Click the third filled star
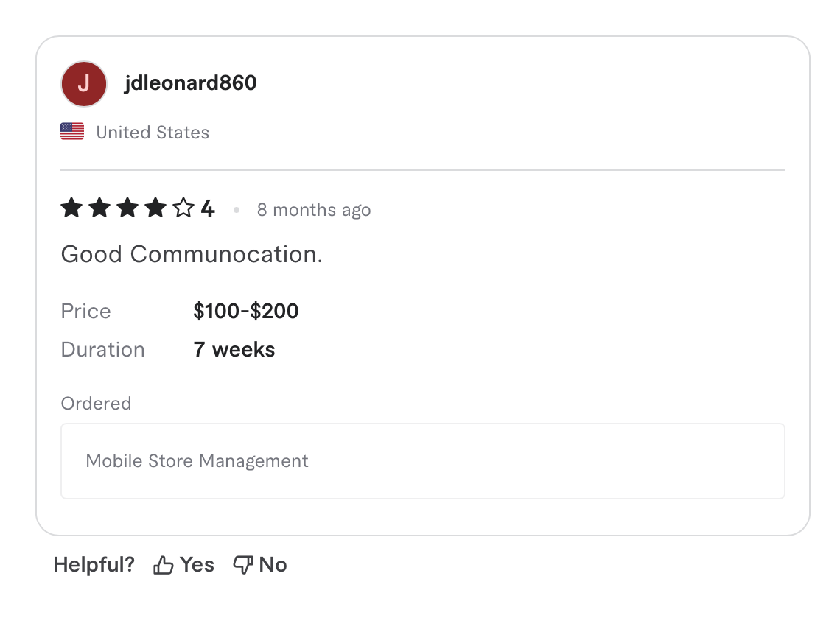 click(127, 208)
